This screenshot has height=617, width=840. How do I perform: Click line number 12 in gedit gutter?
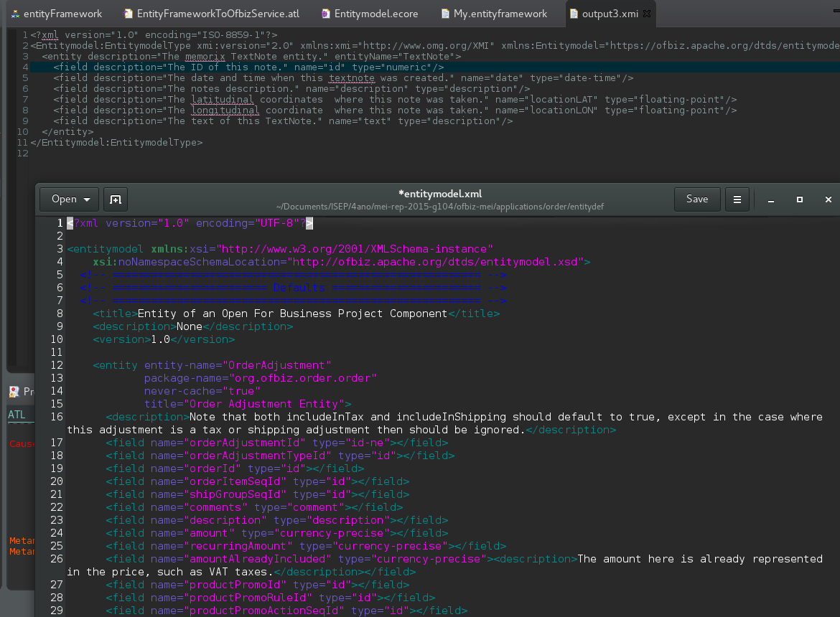pos(57,365)
